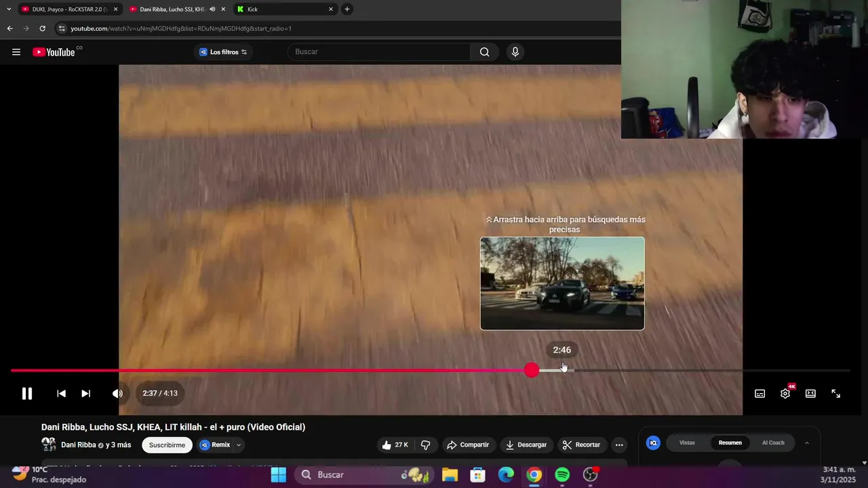Click the car preview thumbnail above the seek bar
868x488 pixels.
click(x=562, y=283)
